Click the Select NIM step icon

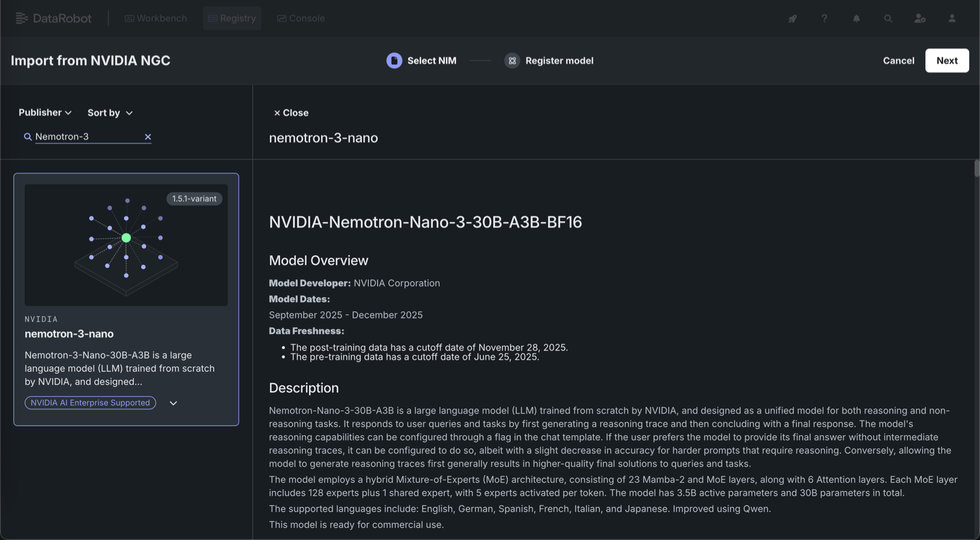tap(394, 60)
